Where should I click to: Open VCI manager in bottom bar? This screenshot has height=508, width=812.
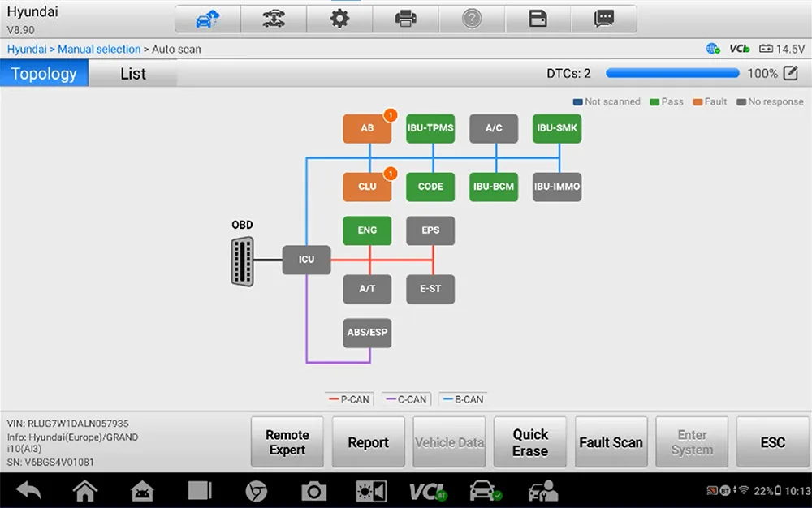tap(428, 492)
